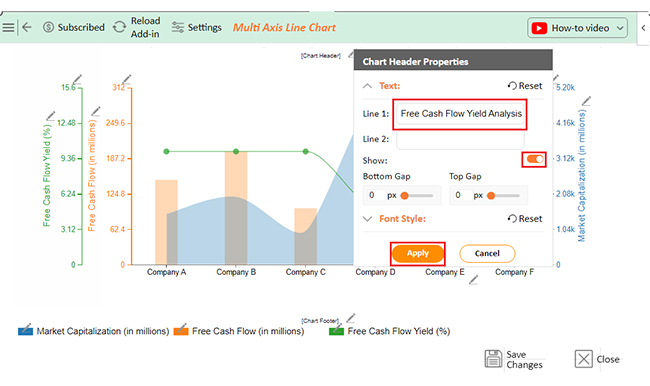The height and width of the screenshot is (386, 650).
Task: Edit the 5.20k right axis pencil icon
Action: (556, 78)
